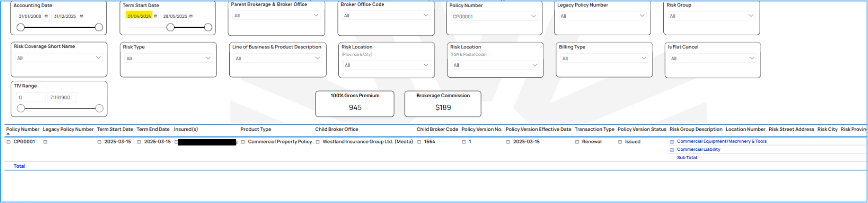Collapse the row at 2025-03-15 term start date
Viewport: 868px width, 203px height.
[x=99, y=142]
